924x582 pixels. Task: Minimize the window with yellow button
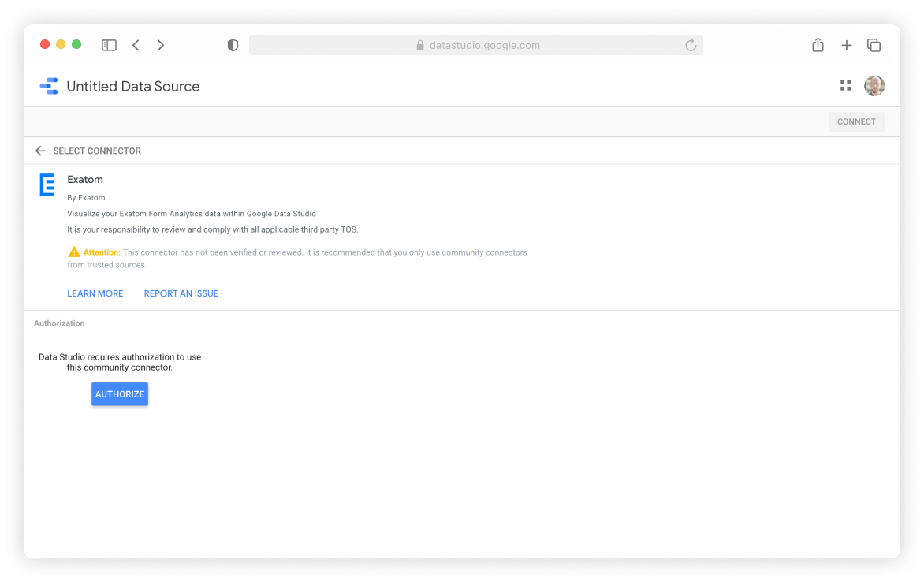pyautogui.click(x=61, y=44)
